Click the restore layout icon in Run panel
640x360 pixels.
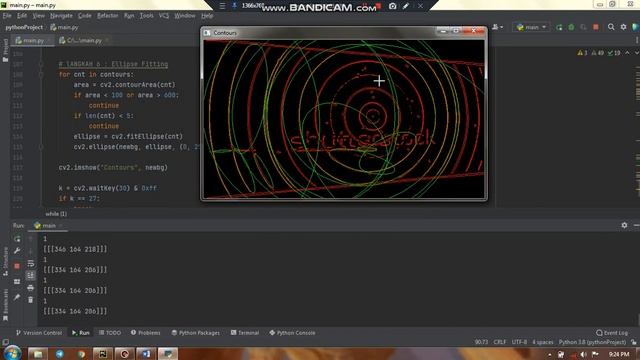(17, 282)
